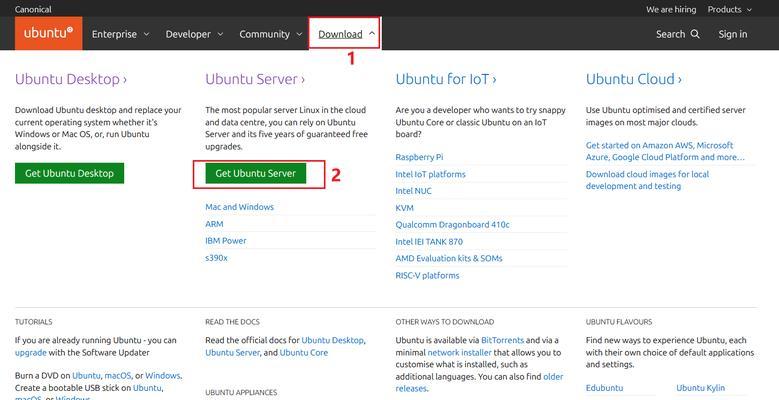Click the search magnifier icon

click(x=696, y=34)
